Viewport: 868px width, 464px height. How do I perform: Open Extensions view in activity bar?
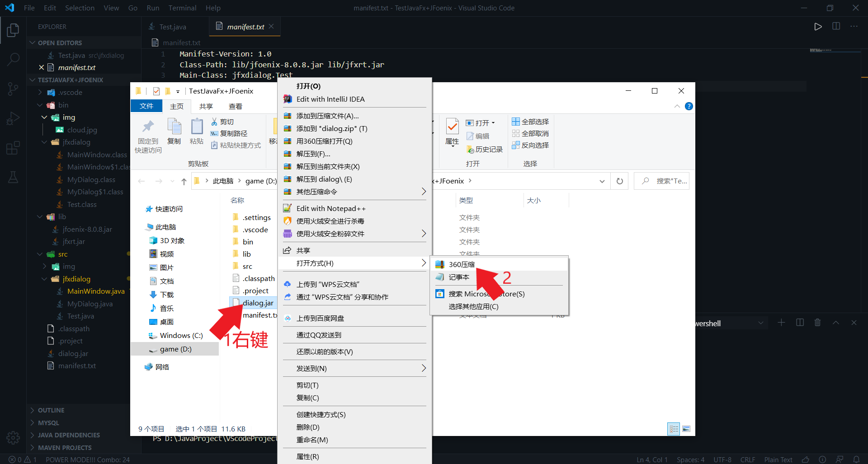(13, 148)
